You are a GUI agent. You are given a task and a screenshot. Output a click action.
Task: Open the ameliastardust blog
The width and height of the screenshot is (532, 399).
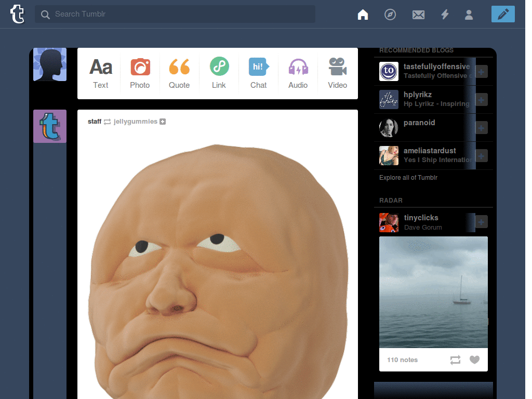click(x=430, y=151)
